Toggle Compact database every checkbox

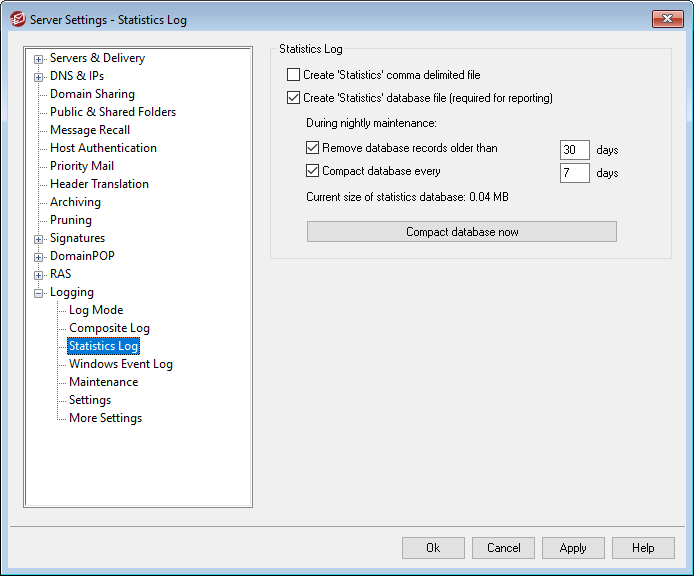click(x=312, y=171)
